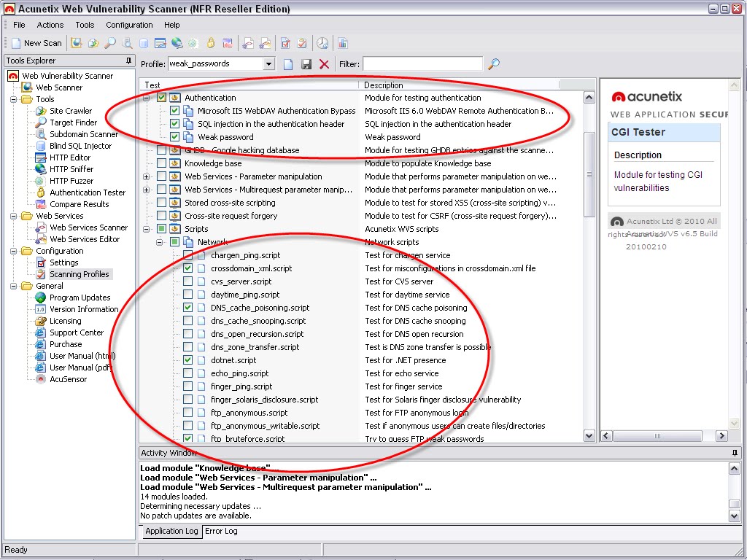The width and height of the screenshot is (747, 560).
Task: Open the Profile dropdown list
Action: [x=269, y=64]
